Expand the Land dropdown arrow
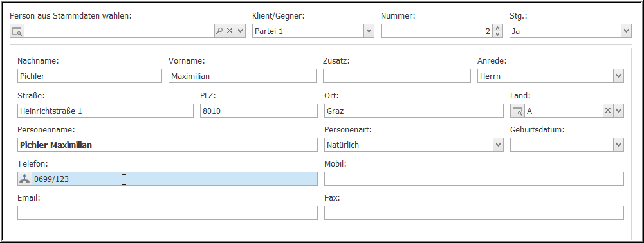644x243 pixels. 618,111
